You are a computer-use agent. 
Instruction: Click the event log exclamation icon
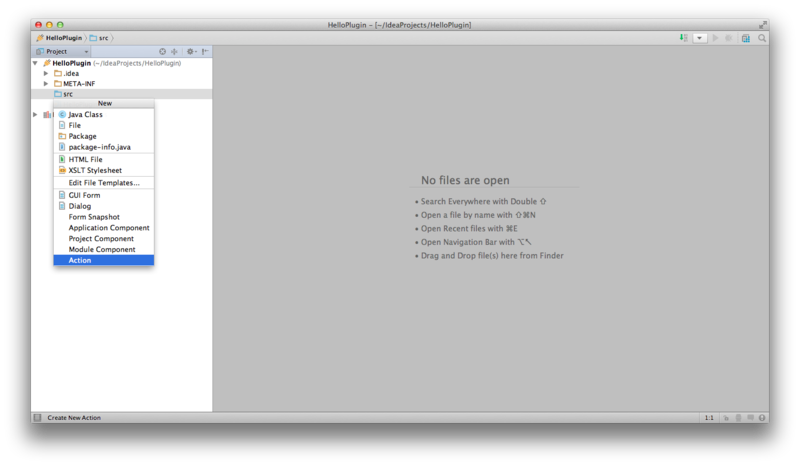pyautogui.click(x=762, y=418)
